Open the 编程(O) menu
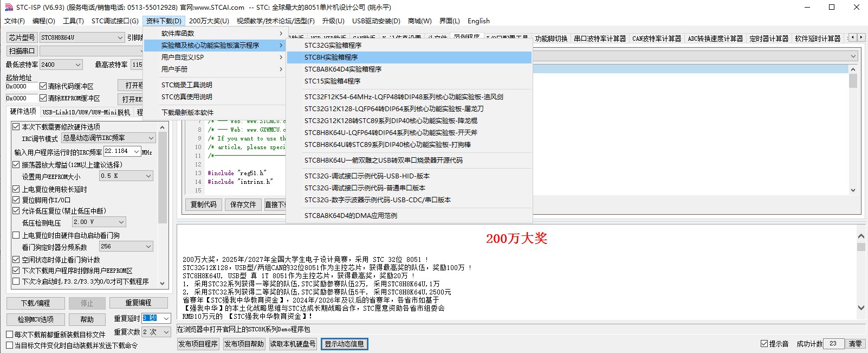 [44, 21]
